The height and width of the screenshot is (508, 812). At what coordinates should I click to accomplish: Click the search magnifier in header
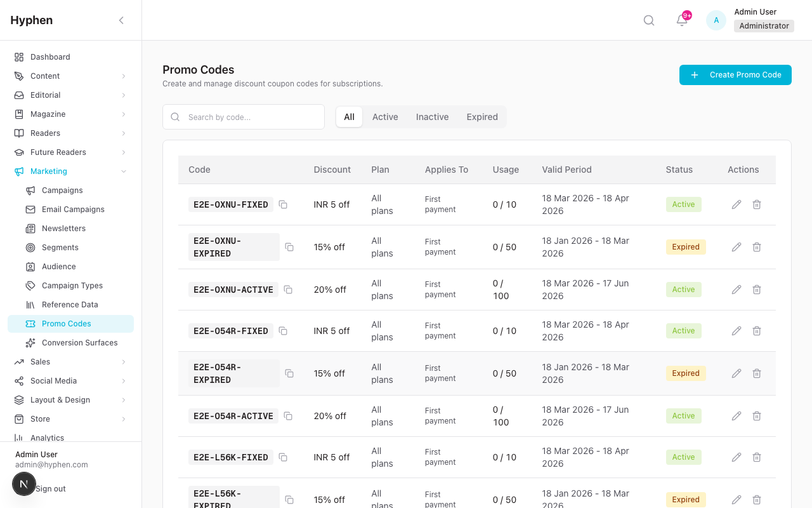(649, 20)
